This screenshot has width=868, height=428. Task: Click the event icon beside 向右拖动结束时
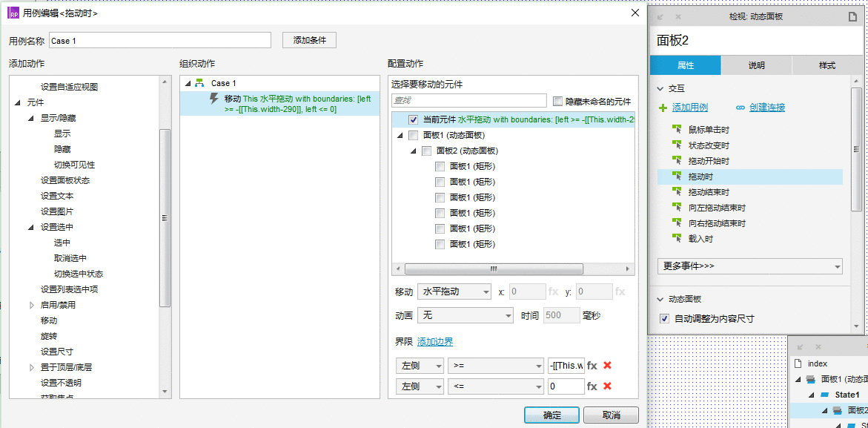(677, 223)
